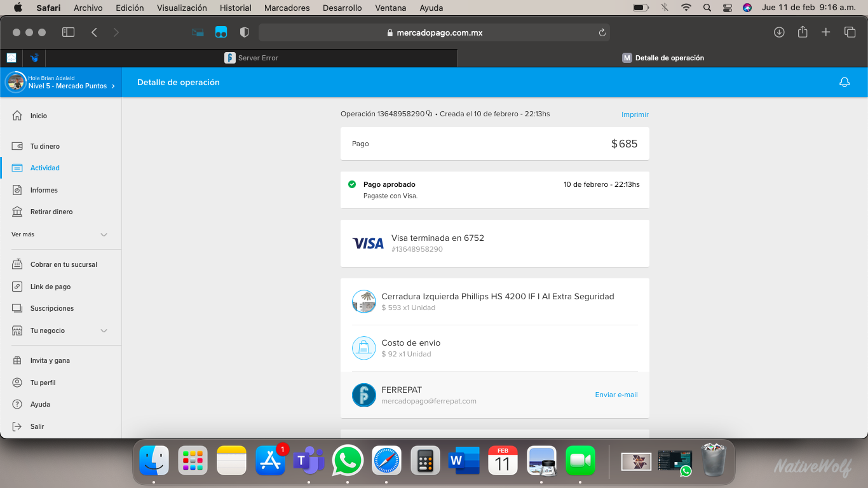Click the VISA card logo
This screenshot has width=868, height=488.
click(369, 243)
